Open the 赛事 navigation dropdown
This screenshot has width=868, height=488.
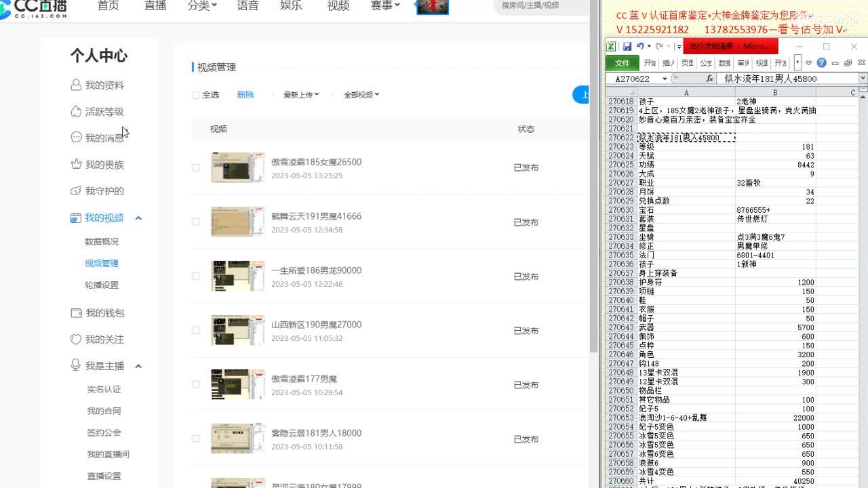coord(385,5)
